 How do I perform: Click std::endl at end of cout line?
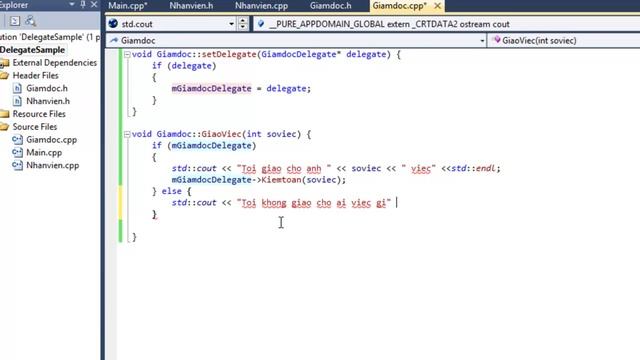click(x=473, y=169)
